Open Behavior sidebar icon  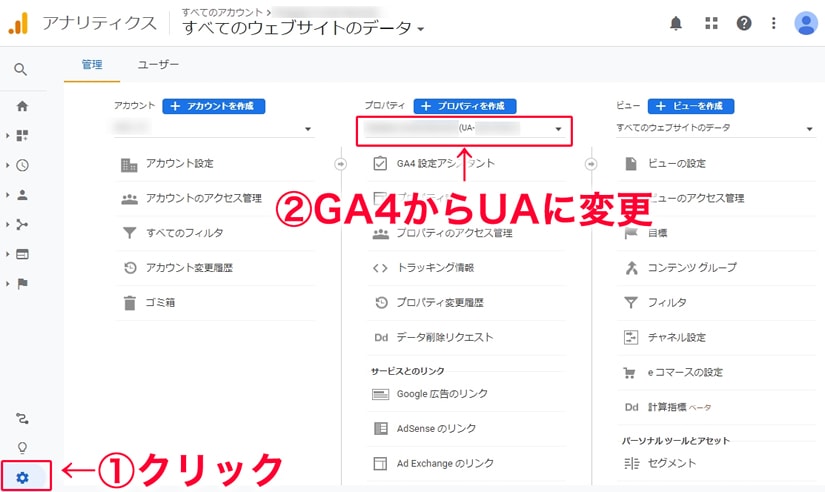tap(22, 254)
